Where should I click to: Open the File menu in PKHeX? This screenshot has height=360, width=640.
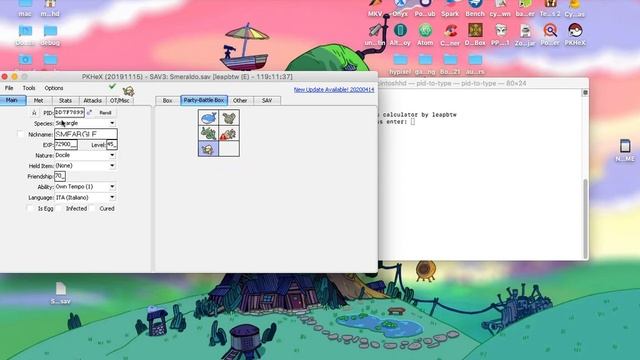pos(9,88)
